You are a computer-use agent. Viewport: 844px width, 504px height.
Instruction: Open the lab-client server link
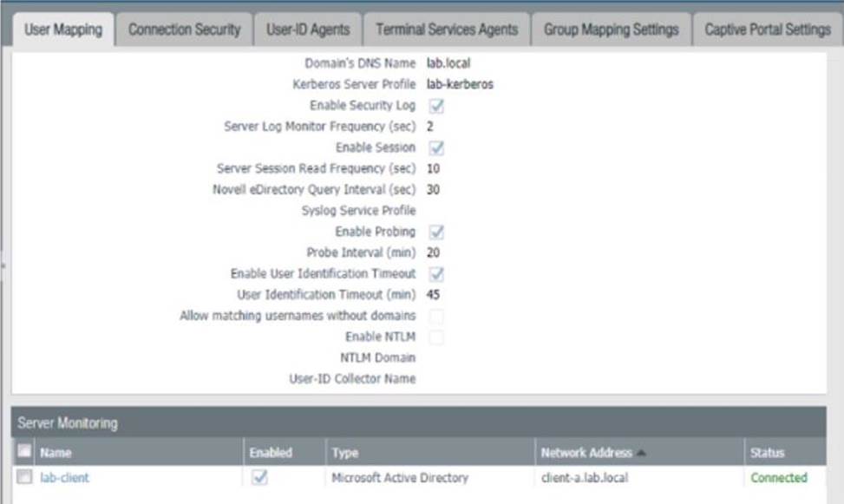(64, 477)
